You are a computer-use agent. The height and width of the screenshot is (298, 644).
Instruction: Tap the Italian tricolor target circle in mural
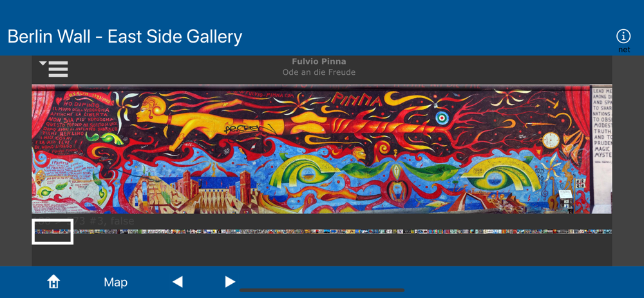440,117
